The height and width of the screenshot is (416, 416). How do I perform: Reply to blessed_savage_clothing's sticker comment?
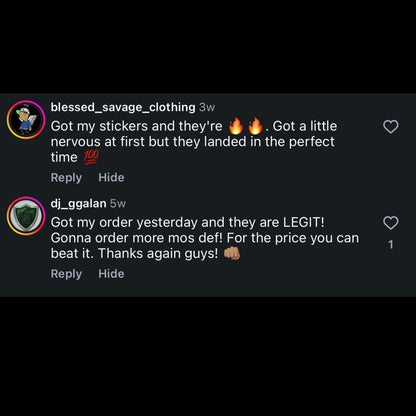66,178
